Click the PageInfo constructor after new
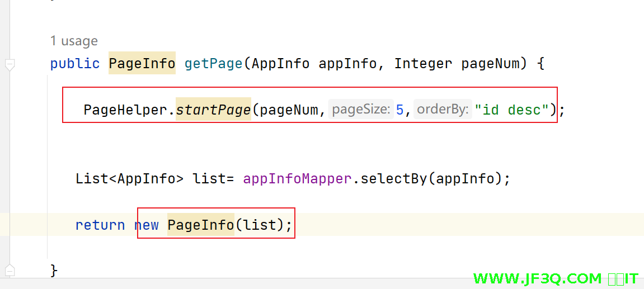This screenshot has height=289, width=644. coord(200,225)
